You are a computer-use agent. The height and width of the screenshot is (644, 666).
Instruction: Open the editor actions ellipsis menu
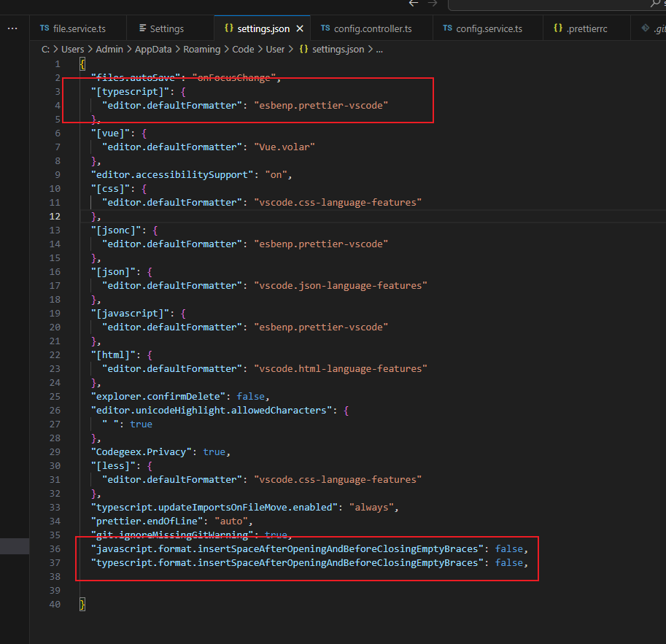(x=11, y=28)
